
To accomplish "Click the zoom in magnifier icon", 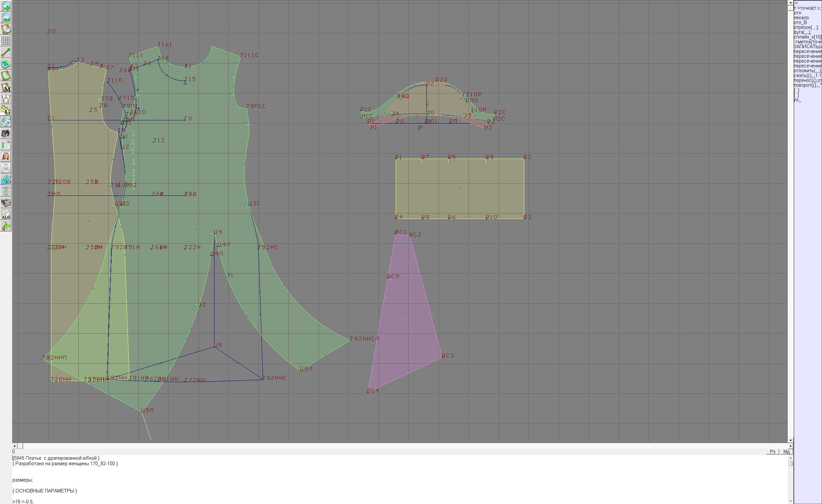I will [6, 6].
